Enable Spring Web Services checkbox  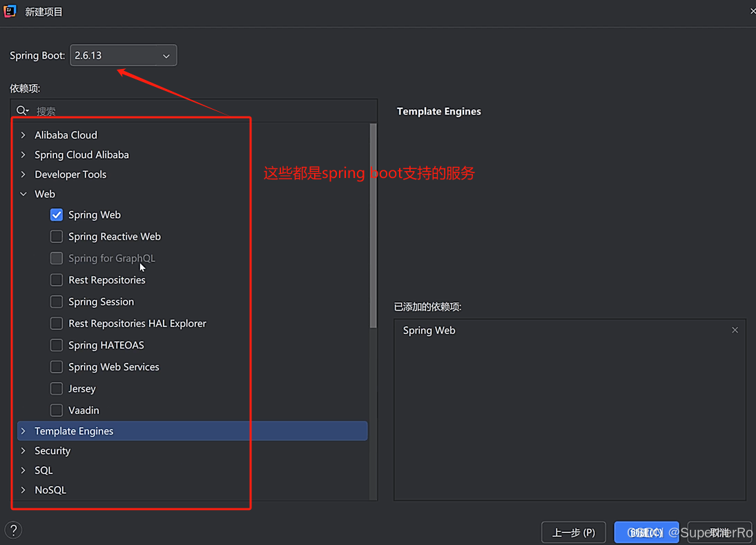click(x=57, y=367)
